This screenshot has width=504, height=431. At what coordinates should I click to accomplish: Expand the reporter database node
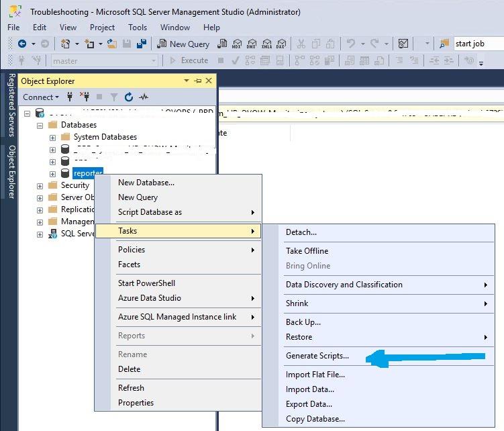(x=53, y=174)
